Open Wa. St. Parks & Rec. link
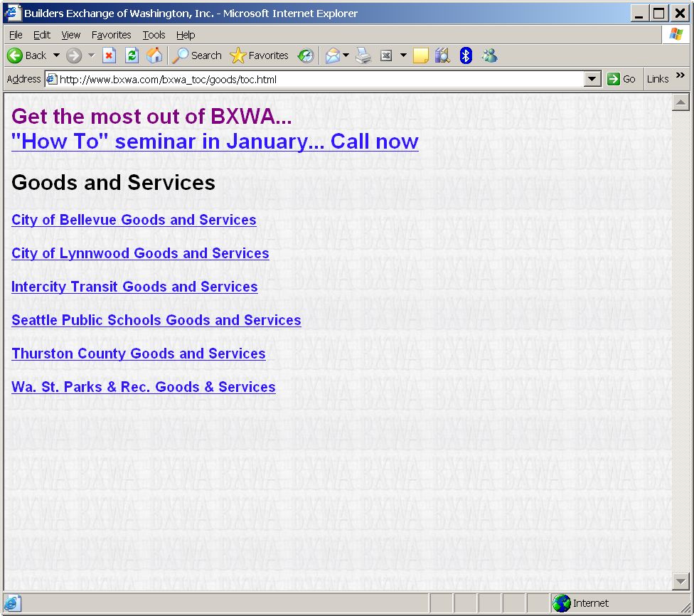694x616 pixels. point(144,387)
